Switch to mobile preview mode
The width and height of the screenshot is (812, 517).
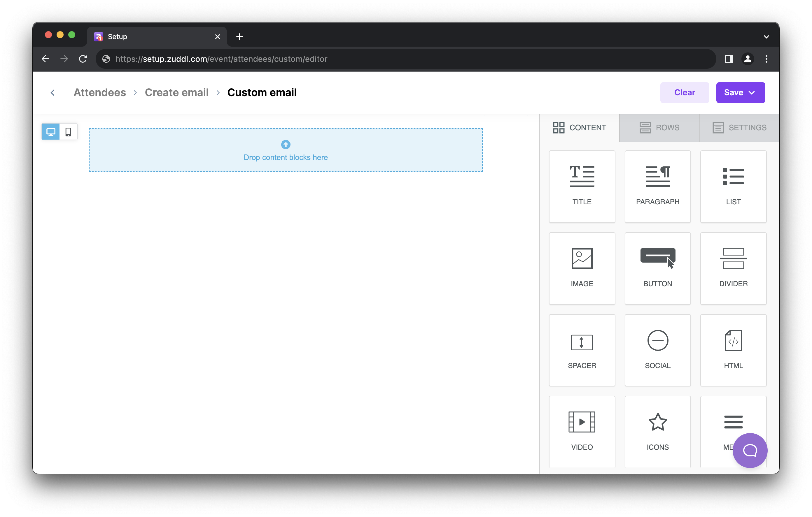coord(69,131)
